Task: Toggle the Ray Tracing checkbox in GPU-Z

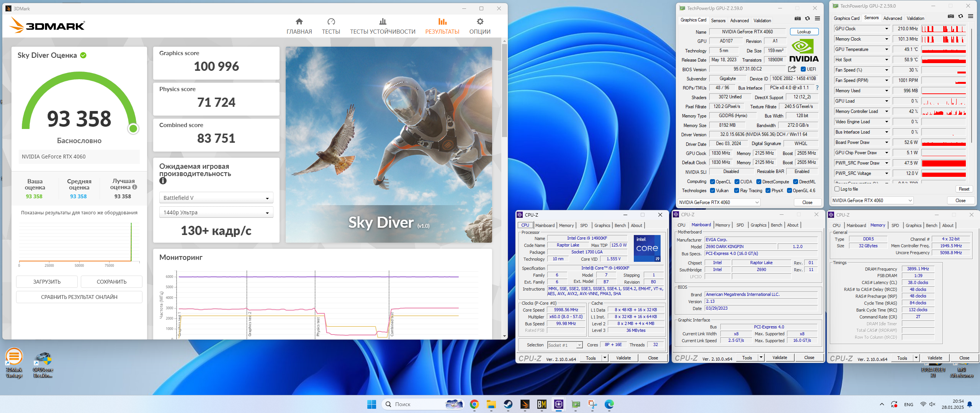Action: click(x=736, y=191)
